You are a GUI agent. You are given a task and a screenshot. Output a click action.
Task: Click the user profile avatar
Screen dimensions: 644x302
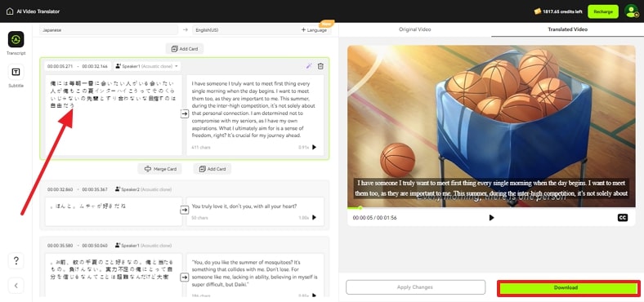click(x=631, y=11)
